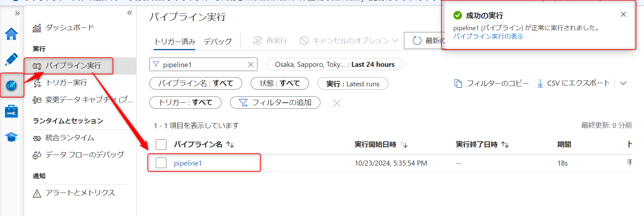Open パイプライン実行の表示 notification link
This screenshot has width=644, height=216.
[488, 36]
